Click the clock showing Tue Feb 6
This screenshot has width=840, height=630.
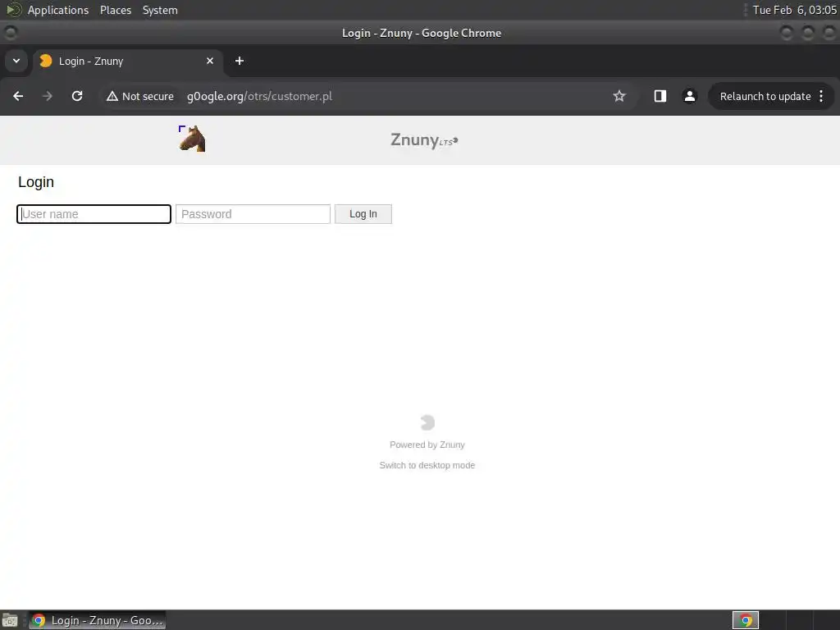(x=794, y=10)
